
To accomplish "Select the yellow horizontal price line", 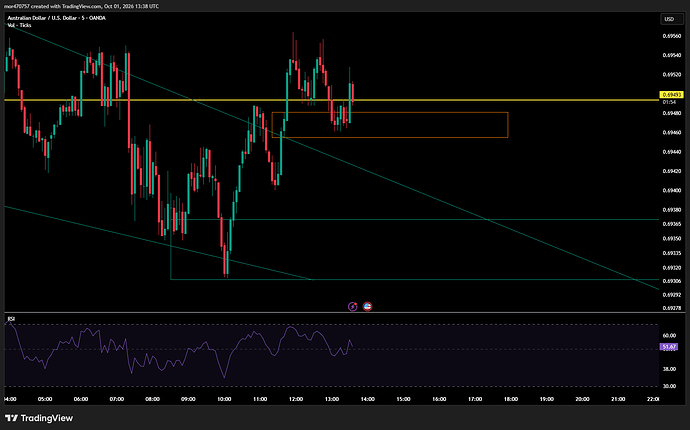I will coord(332,100).
